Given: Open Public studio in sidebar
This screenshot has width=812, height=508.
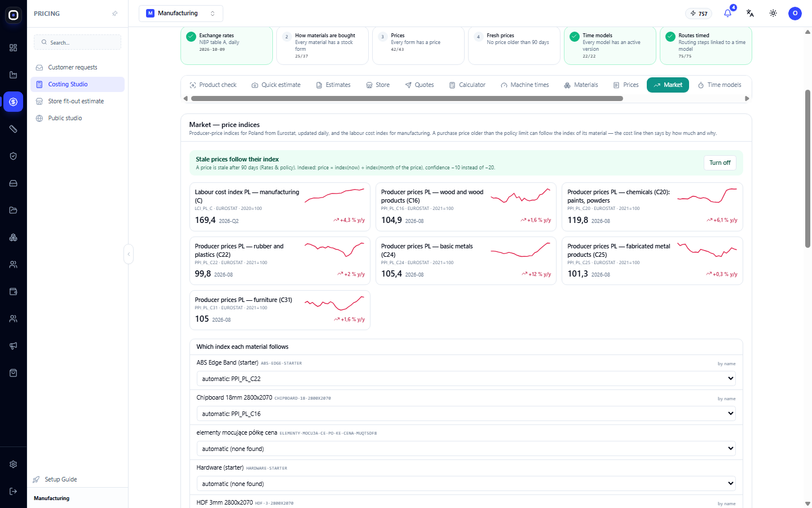Looking at the screenshot, I should (78, 118).
